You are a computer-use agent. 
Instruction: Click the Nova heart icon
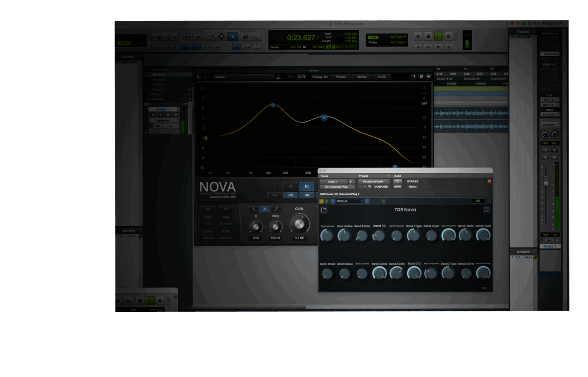(429, 77)
